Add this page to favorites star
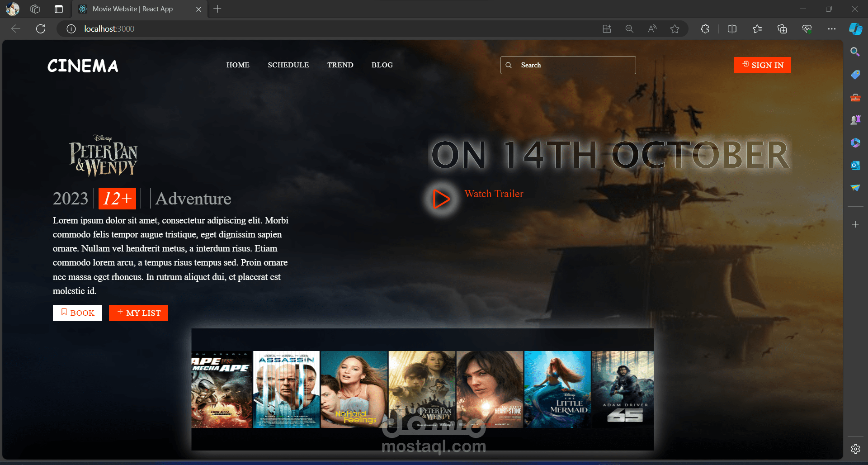Image resolution: width=868 pixels, height=465 pixels. tap(675, 29)
